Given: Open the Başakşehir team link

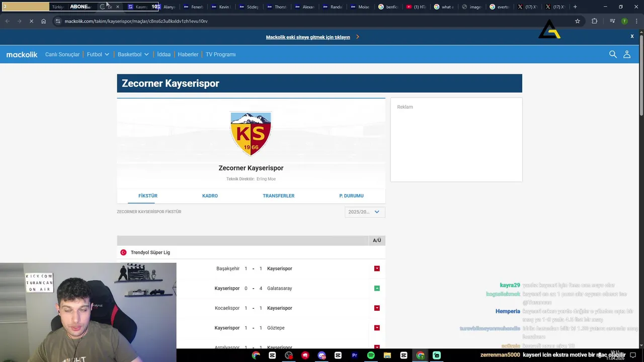Looking at the screenshot, I should click(x=228, y=268).
